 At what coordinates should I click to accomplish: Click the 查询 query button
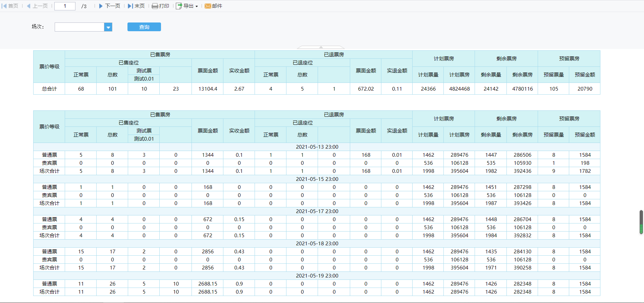[x=144, y=27]
